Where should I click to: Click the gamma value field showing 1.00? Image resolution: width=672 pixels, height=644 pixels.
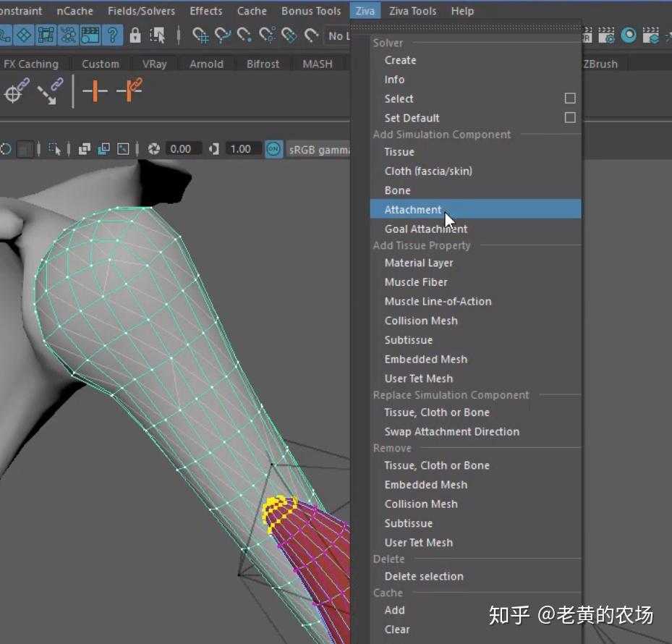[x=240, y=149]
